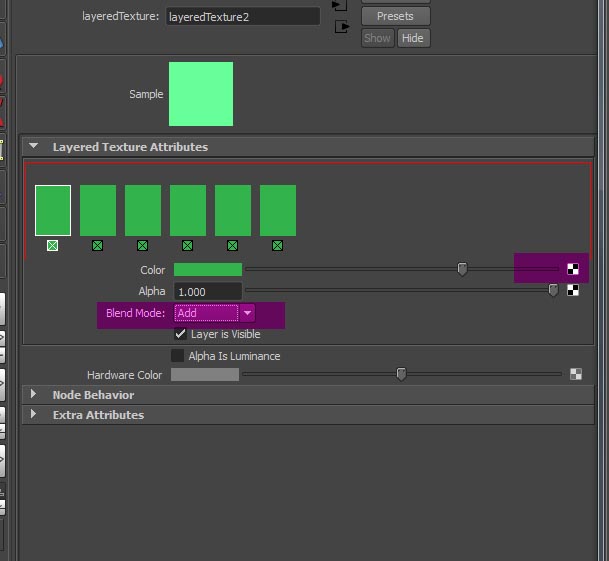Collapse the Layered Texture Attributes section
The width and height of the screenshot is (609, 561).
point(33,146)
